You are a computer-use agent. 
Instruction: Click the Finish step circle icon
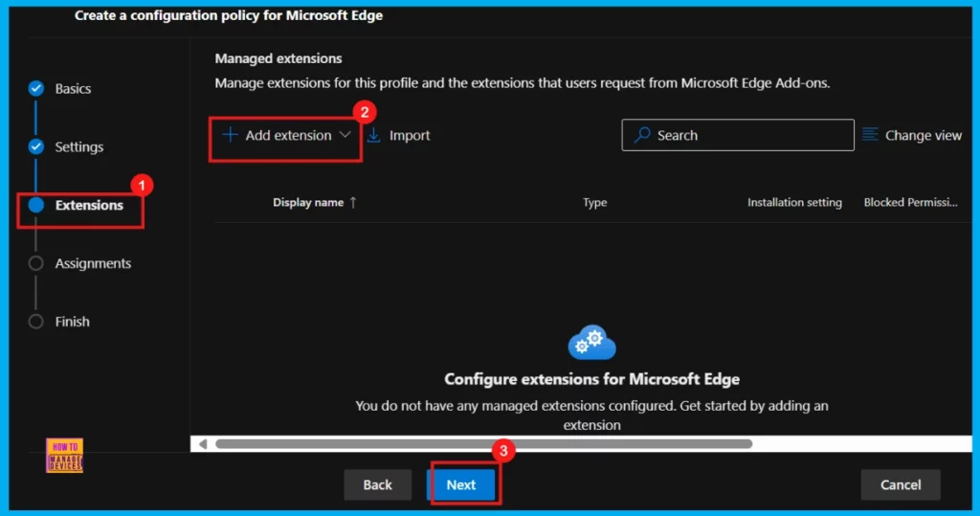coord(36,322)
